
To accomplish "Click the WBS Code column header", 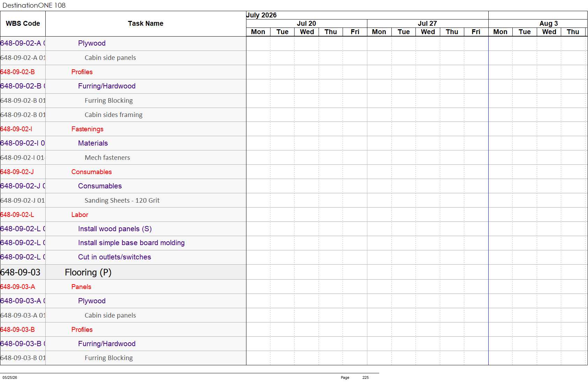I will point(23,24).
